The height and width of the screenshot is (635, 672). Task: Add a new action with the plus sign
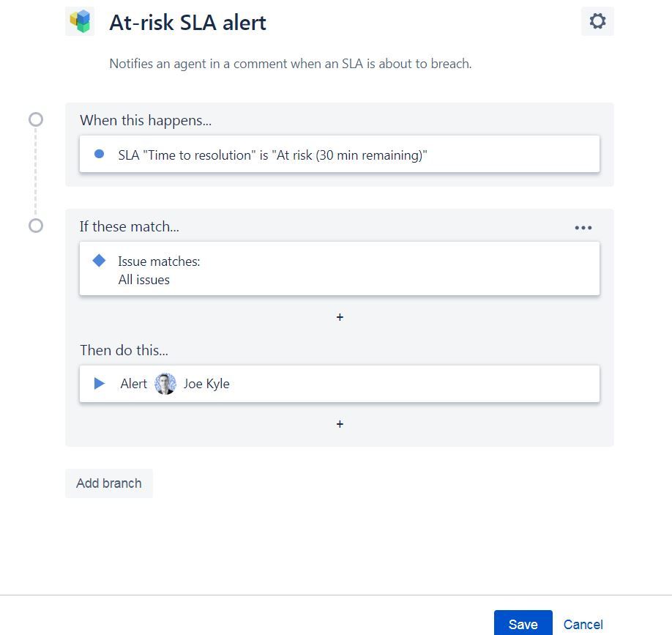pyautogui.click(x=339, y=424)
